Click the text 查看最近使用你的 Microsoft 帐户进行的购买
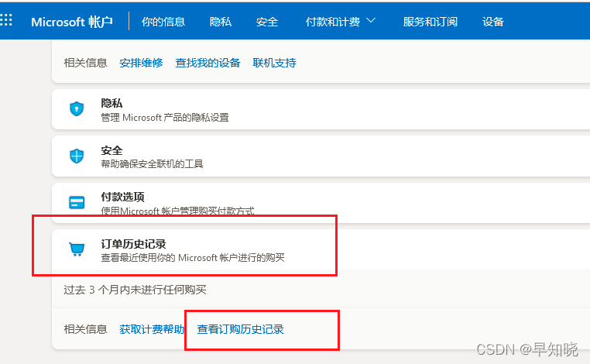590x364 pixels. (x=193, y=258)
